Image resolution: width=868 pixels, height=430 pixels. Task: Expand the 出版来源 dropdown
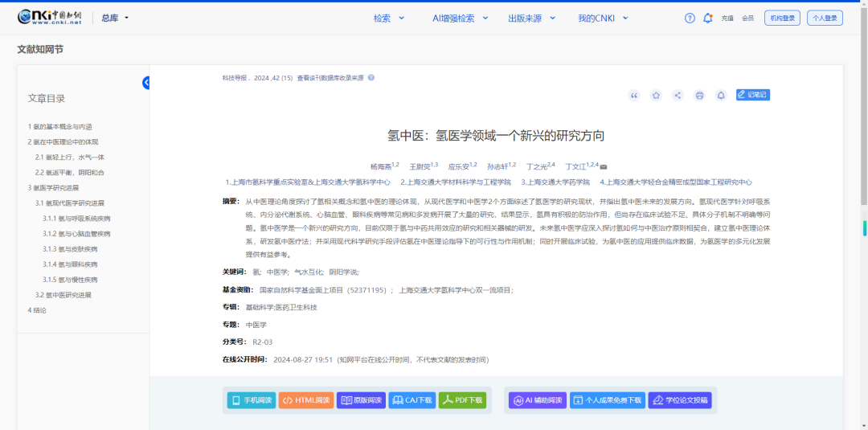coord(530,18)
